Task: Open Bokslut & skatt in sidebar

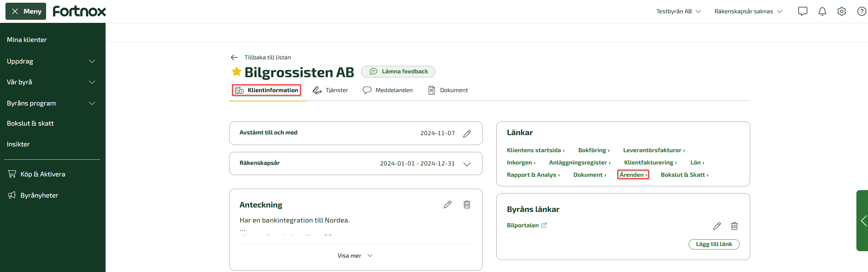Action: tap(30, 124)
